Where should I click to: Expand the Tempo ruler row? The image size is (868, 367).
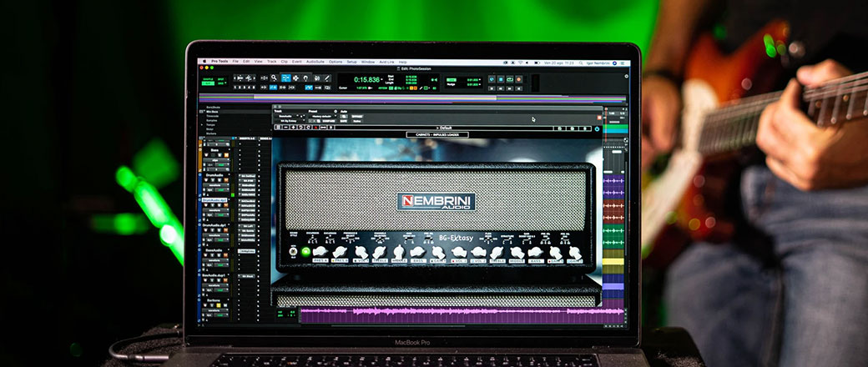coord(202,125)
